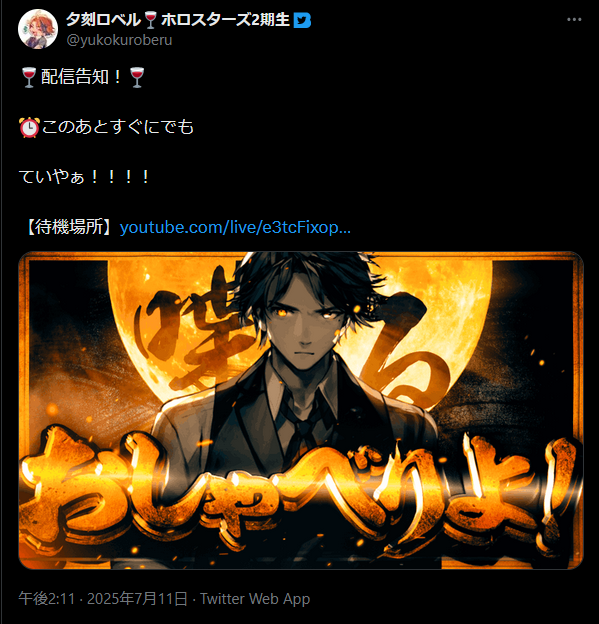
Task: Open the youtube.com/live/e3tcFixop... link
Action: 235,227
